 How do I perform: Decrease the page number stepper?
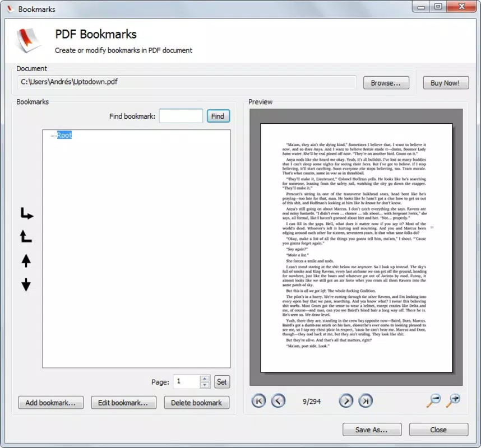pyautogui.click(x=205, y=385)
